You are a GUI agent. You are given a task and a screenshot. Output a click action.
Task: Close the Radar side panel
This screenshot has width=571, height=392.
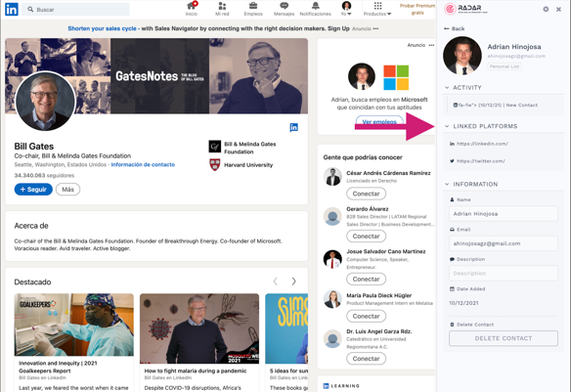point(558,10)
